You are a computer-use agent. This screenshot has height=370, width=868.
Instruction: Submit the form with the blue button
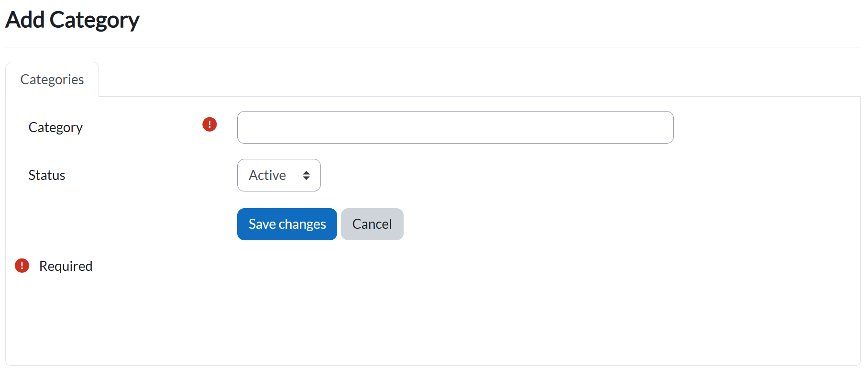coord(287,224)
